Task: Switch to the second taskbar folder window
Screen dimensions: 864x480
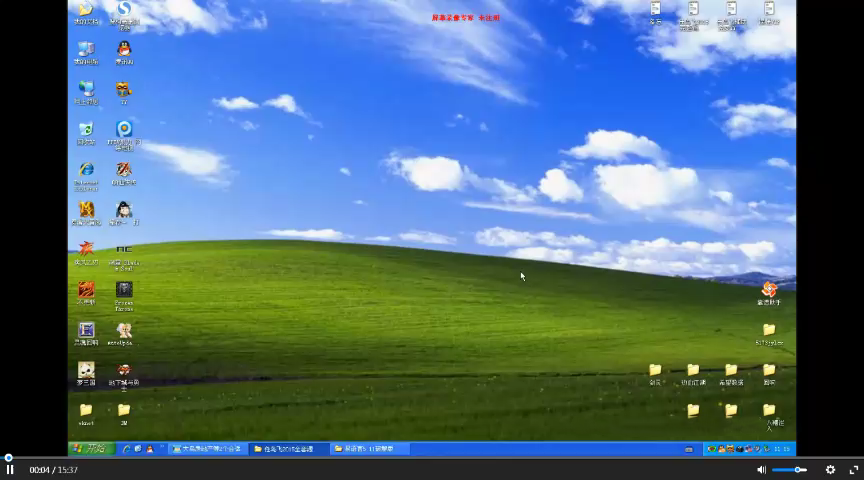Action: pos(287,449)
